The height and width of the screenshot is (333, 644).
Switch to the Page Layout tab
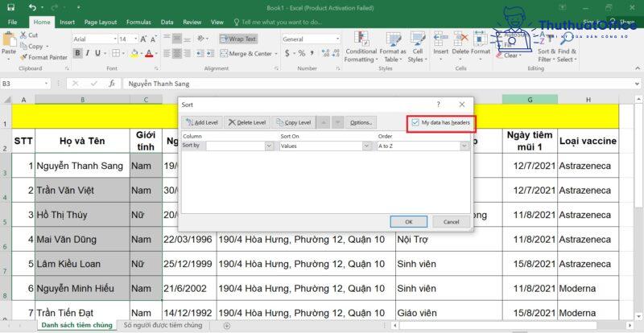[101, 23]
